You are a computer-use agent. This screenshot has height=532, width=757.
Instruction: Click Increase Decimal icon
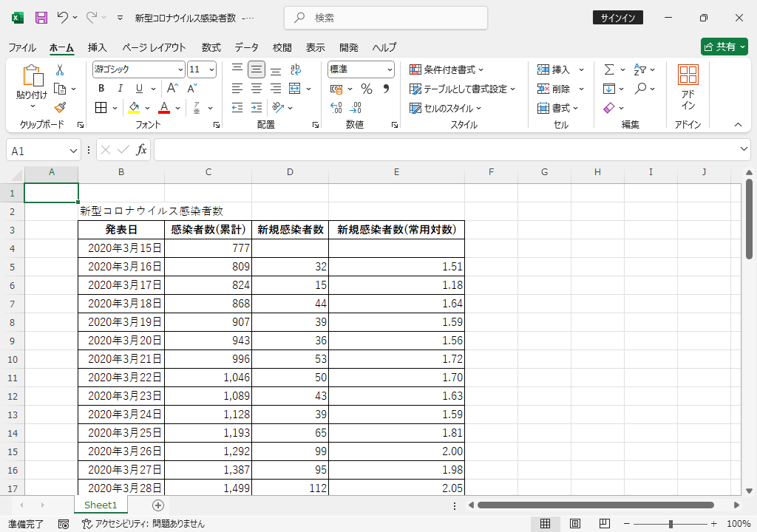[x=336, y=108]
